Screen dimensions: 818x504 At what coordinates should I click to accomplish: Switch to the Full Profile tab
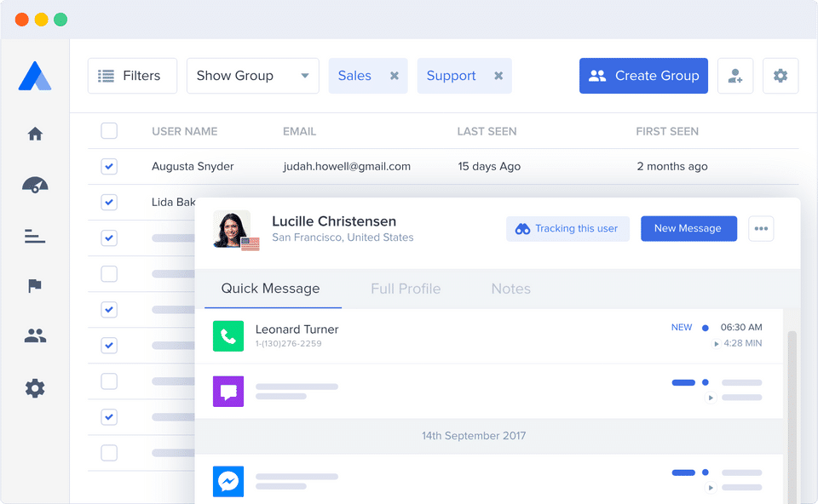tap(406, 289)
